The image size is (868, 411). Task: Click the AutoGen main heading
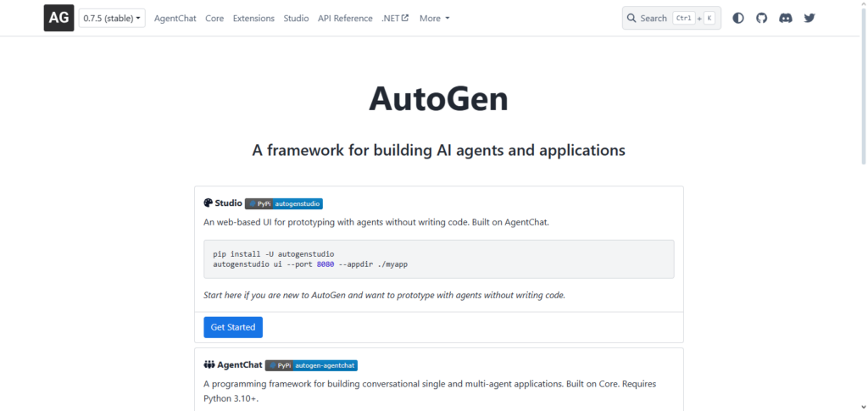[438, 99]
